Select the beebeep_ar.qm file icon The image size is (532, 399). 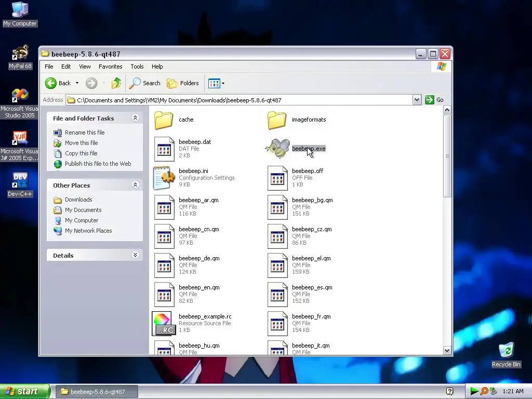pos(164,207)
